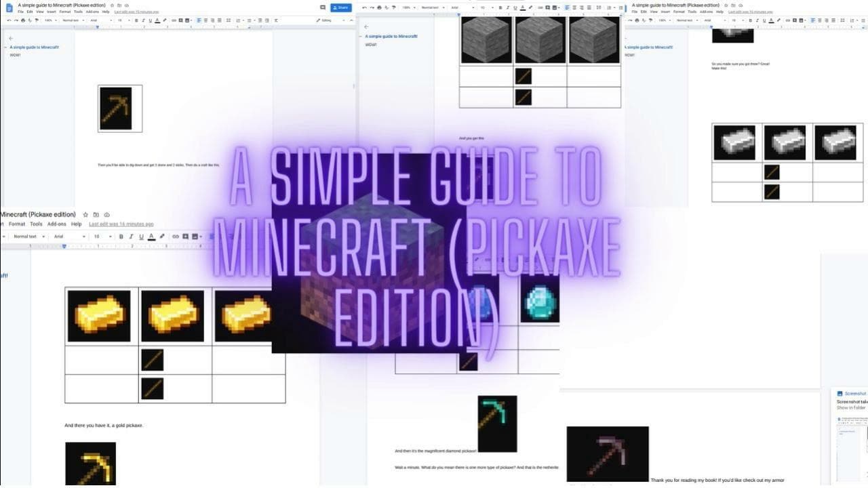Click the move-to-folder icon in bottom-left window

(x=96, y=215)
